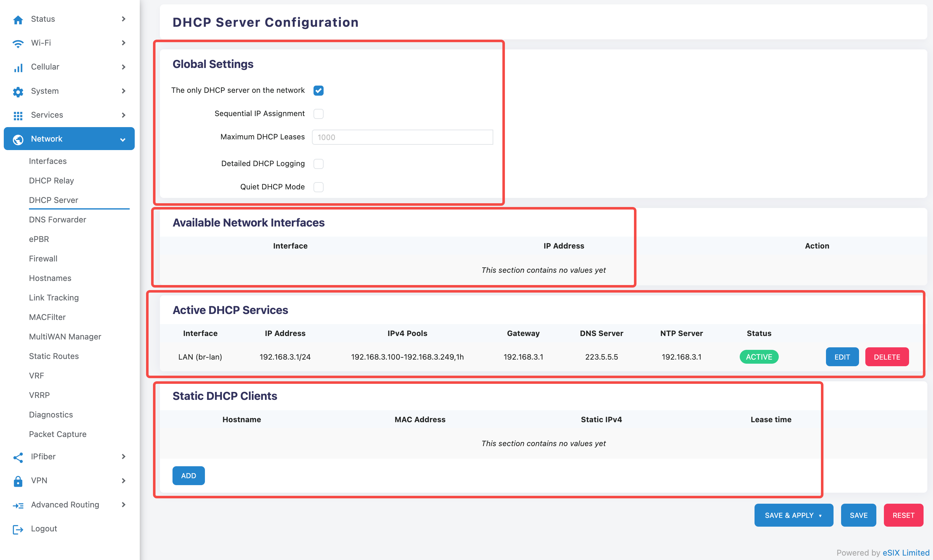
Task: Uncheck only DHCP server on network
Action: tap(318, 91)
